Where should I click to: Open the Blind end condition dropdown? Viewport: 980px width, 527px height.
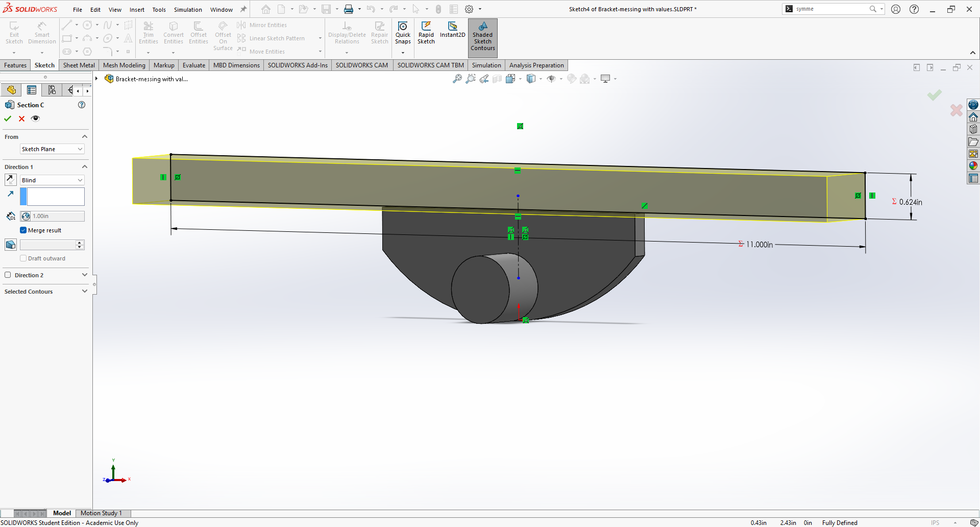tap(52, 180)
